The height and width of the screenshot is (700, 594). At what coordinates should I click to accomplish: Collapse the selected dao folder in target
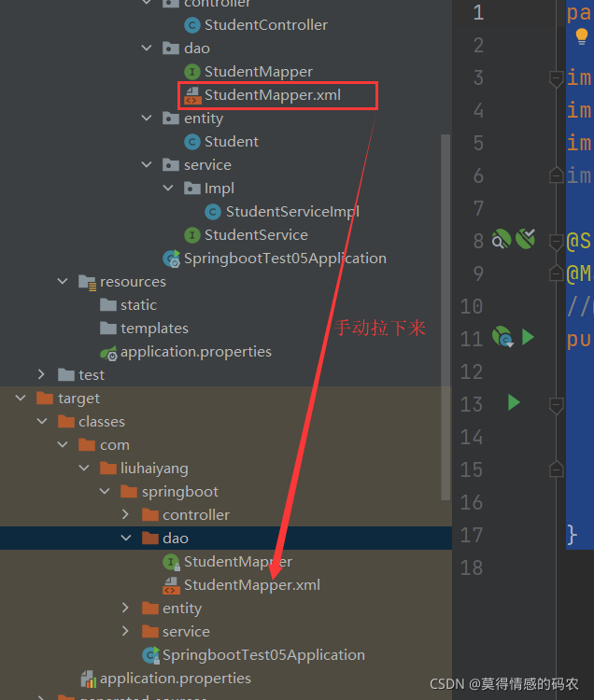tap(126, 538)
